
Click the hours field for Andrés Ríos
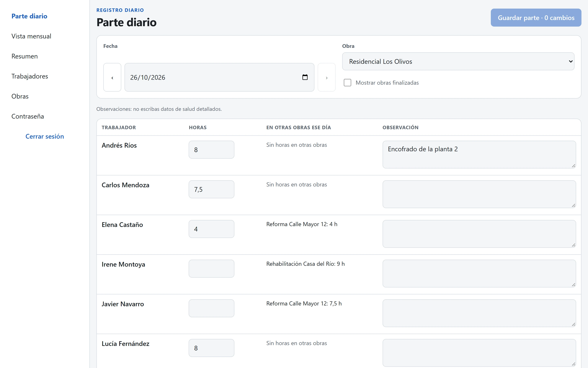211,150
